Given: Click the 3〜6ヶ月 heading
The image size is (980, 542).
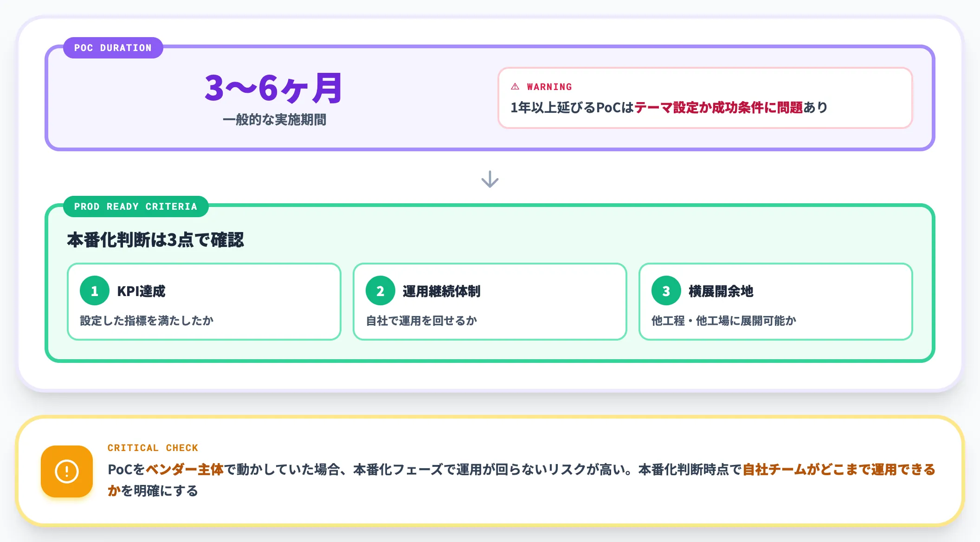Looking at the screenshot, I should [x=274, y=88].
